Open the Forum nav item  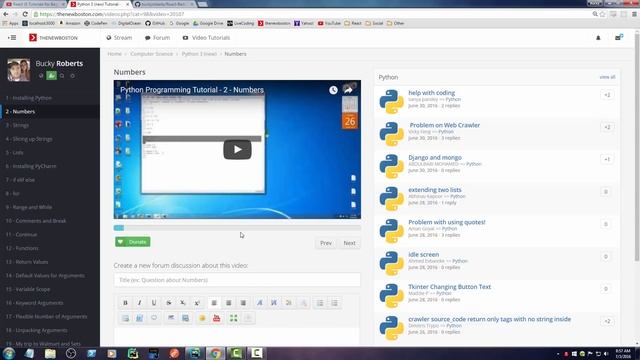coord(158,38)
